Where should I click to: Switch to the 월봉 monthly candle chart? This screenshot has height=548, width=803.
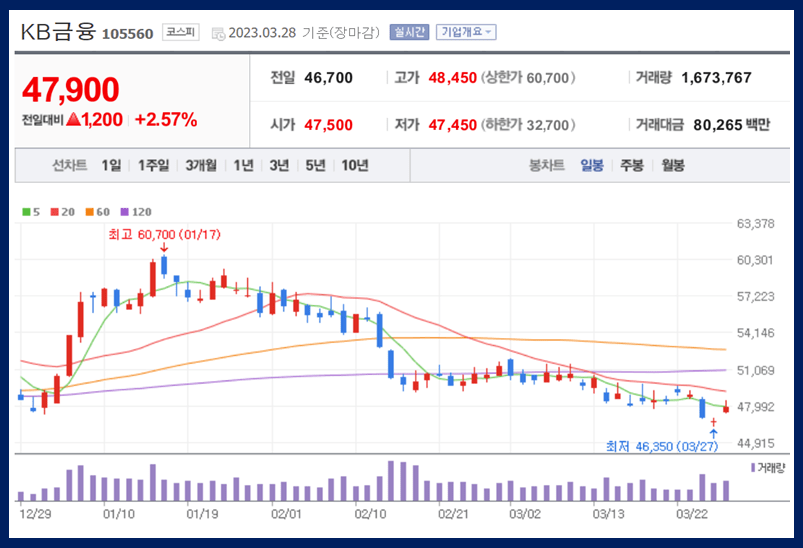tap(673, 165)
